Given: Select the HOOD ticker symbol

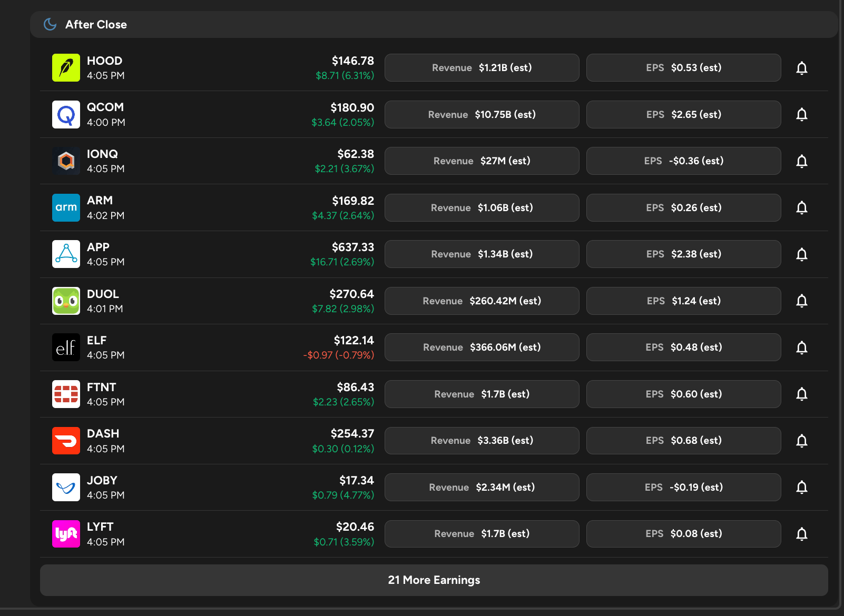Looking at the screenshot, I should point(104,61).
